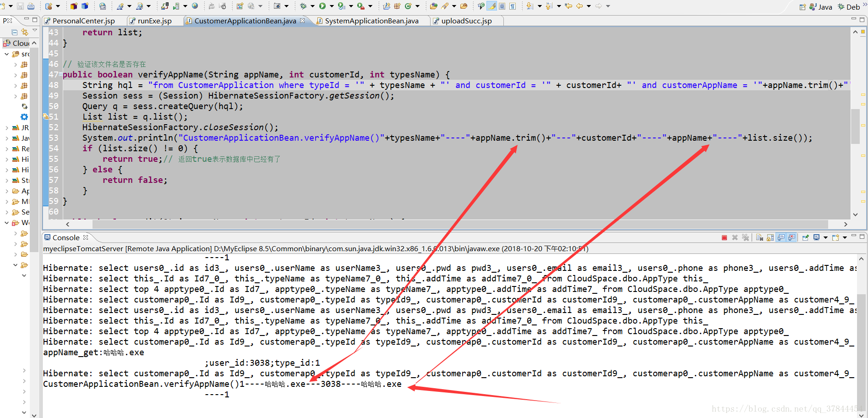Click the Debug bug icon in toolbar
Image resolution: width=868 pixels, height=418 pixels.
tap(303, 6)
